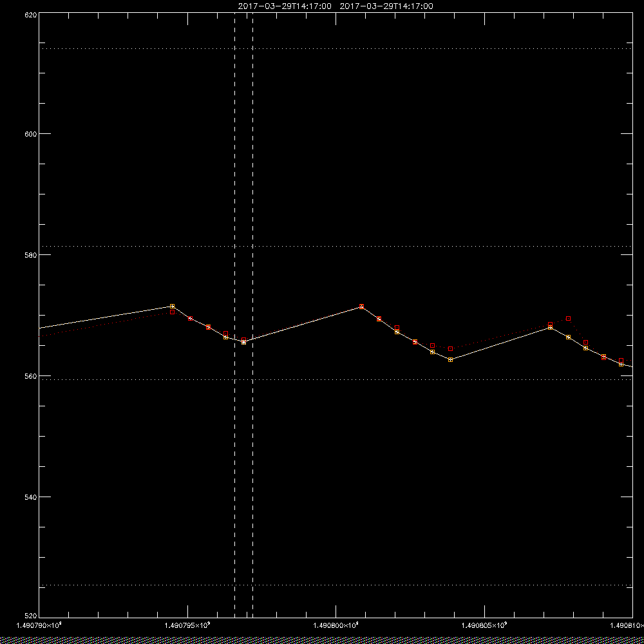
Task: Pick the white star marker between dashed lines
Action: (244, 342)
